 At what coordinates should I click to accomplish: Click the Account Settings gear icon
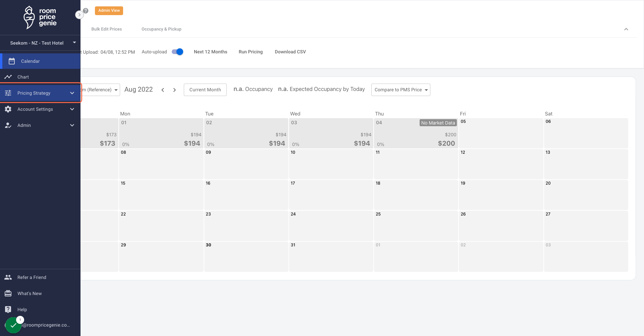click(x=8, y=109)
